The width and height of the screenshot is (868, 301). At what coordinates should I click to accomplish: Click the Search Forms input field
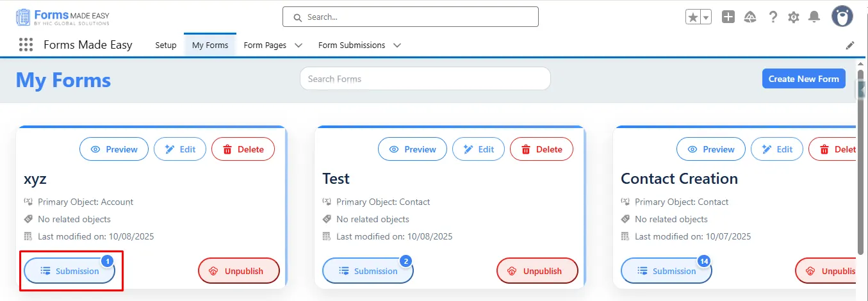(x=425, y=79)
